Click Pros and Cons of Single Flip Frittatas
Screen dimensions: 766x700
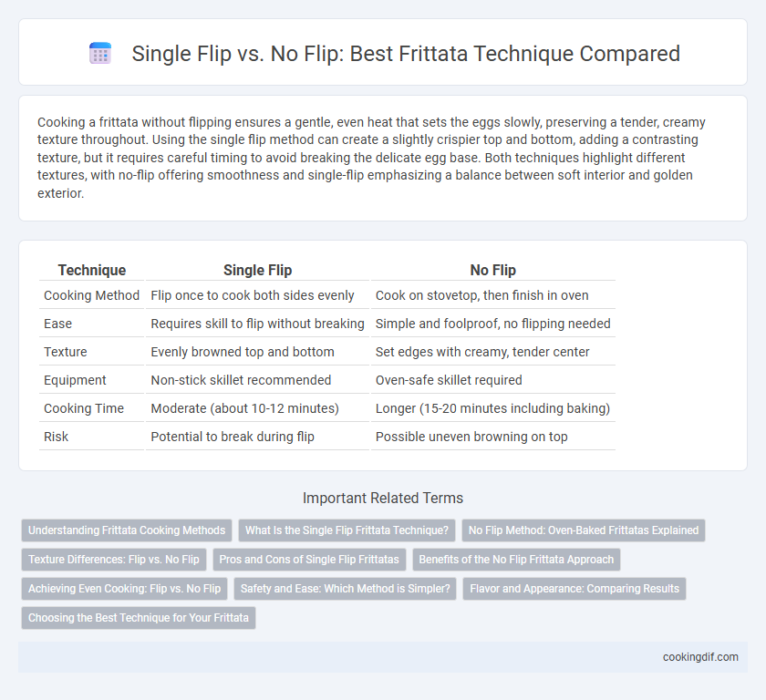pyautogui.click(x=309, y=560)
